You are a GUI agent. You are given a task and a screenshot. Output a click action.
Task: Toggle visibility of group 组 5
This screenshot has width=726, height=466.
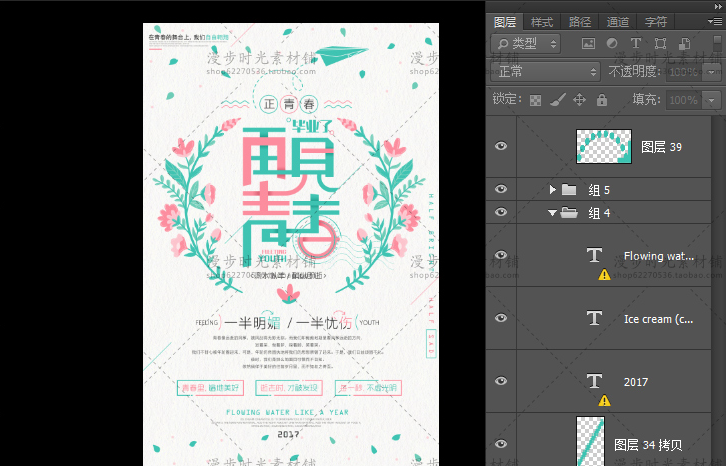tap(501, 189)
